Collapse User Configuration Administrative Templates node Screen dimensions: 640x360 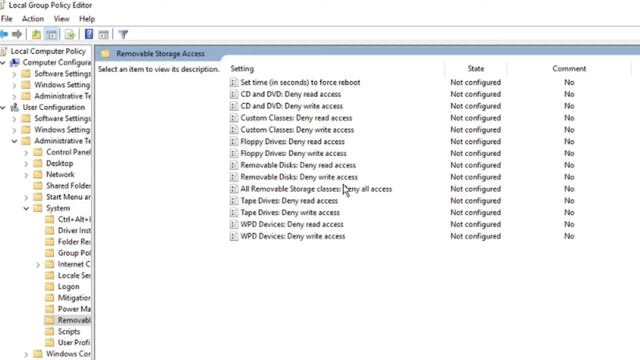point(14,141)
